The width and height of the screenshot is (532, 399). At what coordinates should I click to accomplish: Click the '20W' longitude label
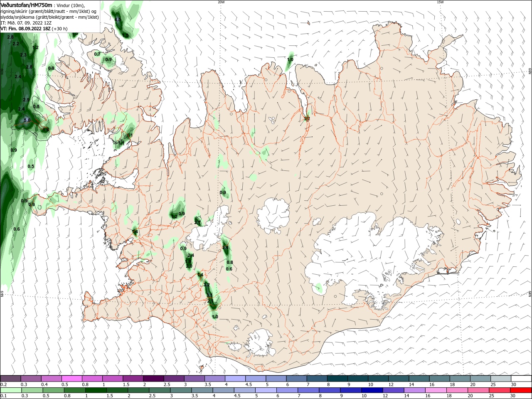(x=221, y=2)
